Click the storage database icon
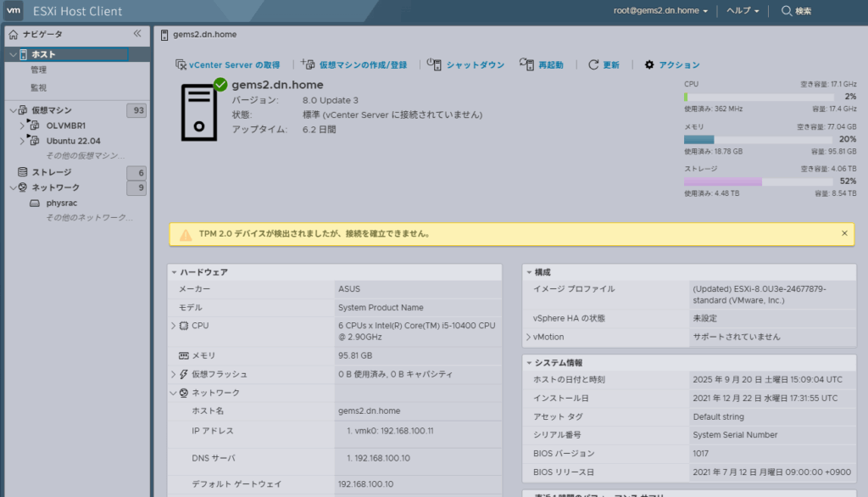This screenshot has width=868, height=497. click(23, 172)
